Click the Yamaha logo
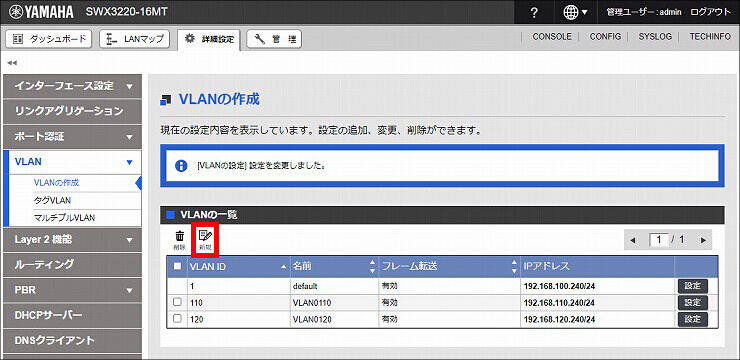Image resolution: width=740 pixels, height=360 pixels. coord(41,12)
